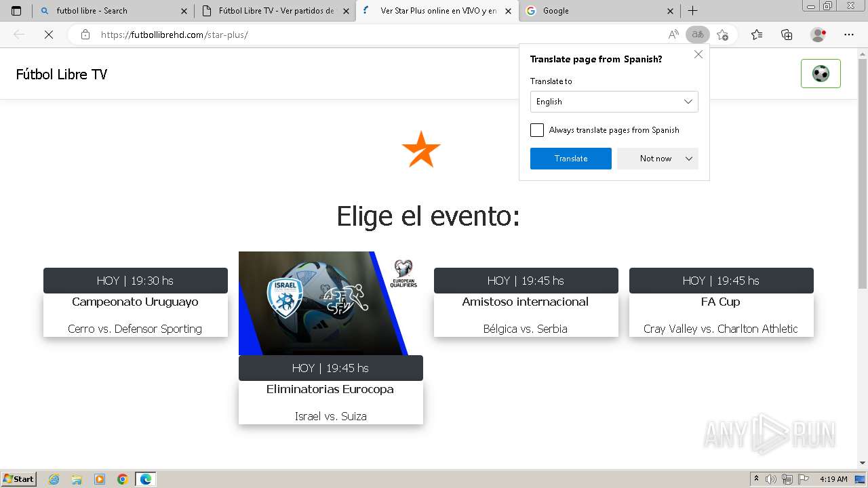The image size is (868, 488).
Task: Click the orange Star Plus logo
Action: [421, 149]
